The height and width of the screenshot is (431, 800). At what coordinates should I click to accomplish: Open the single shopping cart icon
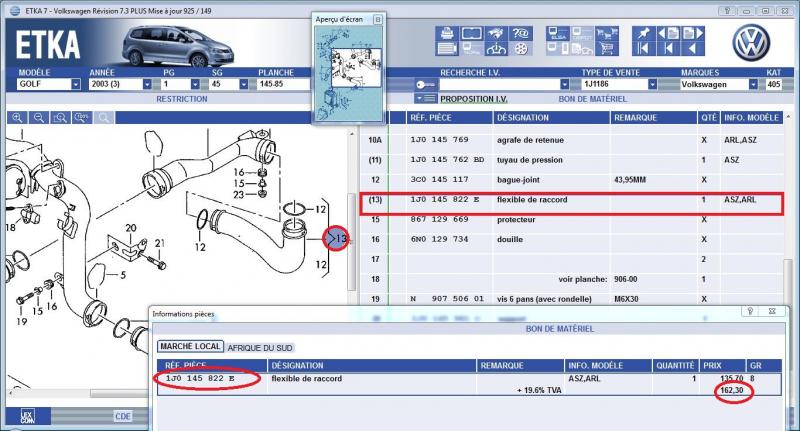pyautogui.click(x=607, y=48)
